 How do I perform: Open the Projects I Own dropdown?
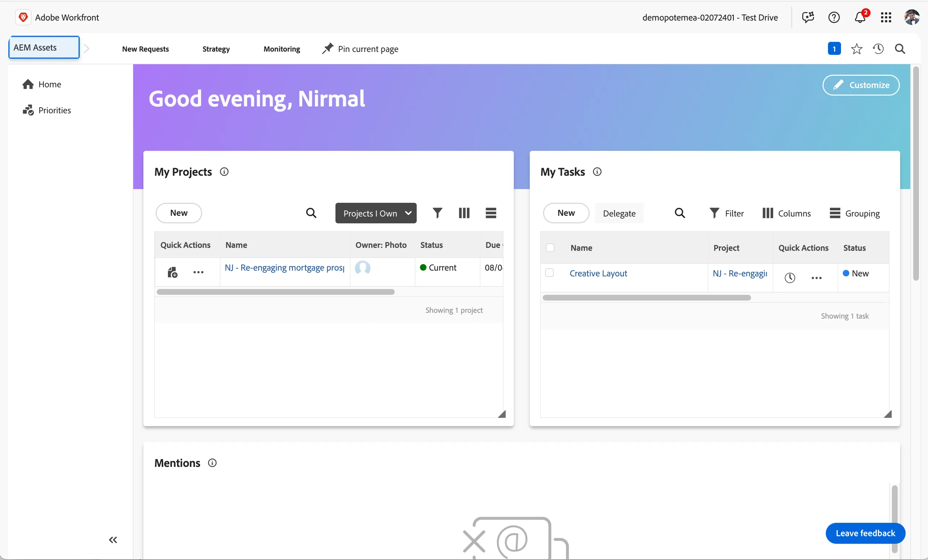coord(376,213)
